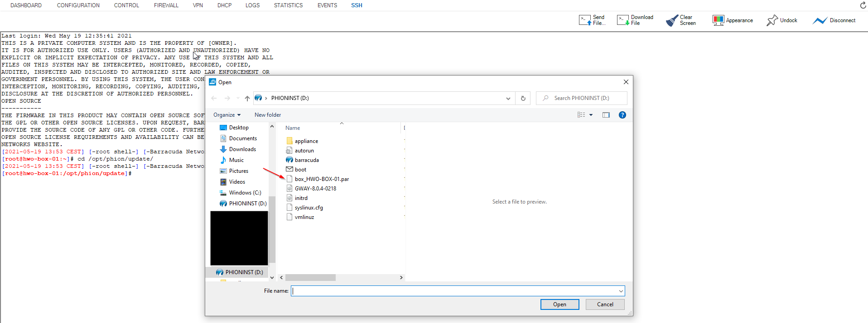Click the file list horizontal scrollbar thumb
Image resolution: width=868 pixels, height=323 pixels.
[x=310, y=278]
